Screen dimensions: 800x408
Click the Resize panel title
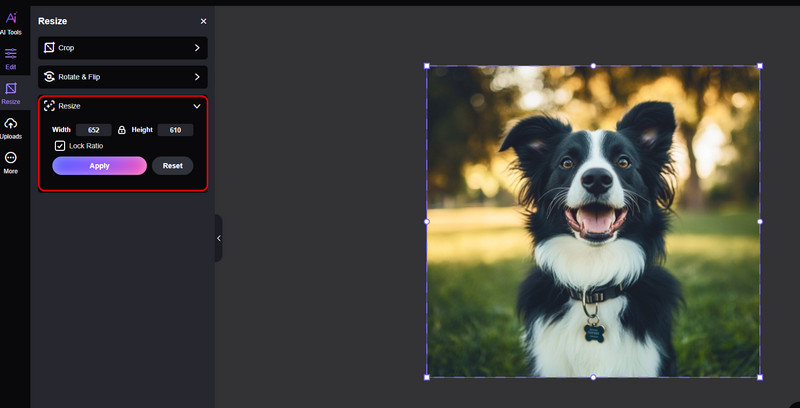click(53, 21)
